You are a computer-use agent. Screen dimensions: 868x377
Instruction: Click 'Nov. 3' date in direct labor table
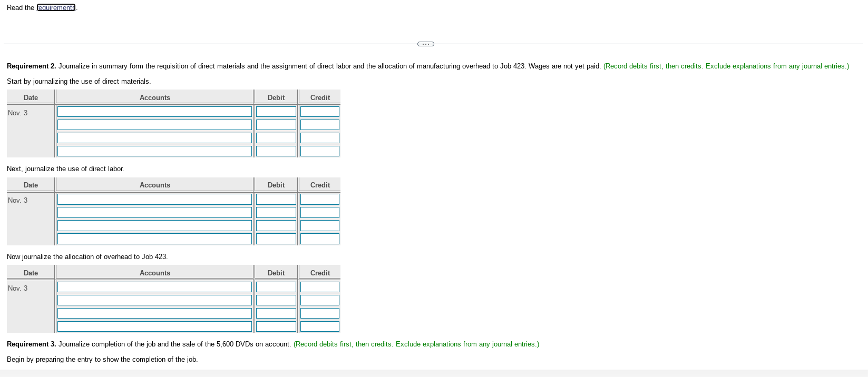18,200
